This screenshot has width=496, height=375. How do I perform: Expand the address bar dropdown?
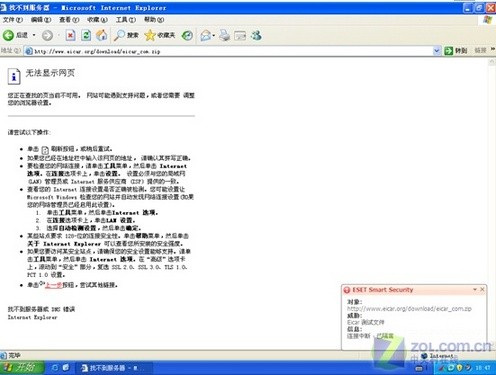click(436, 51)
